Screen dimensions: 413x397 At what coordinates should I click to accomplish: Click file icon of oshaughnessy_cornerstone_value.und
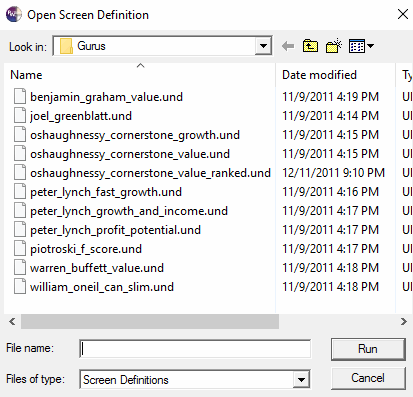[x=20, y=154]
